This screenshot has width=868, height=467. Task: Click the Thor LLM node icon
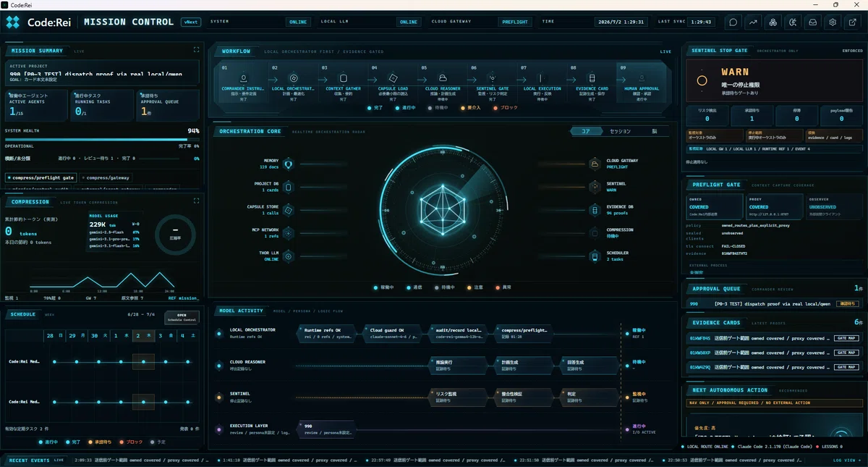point(288,256)
